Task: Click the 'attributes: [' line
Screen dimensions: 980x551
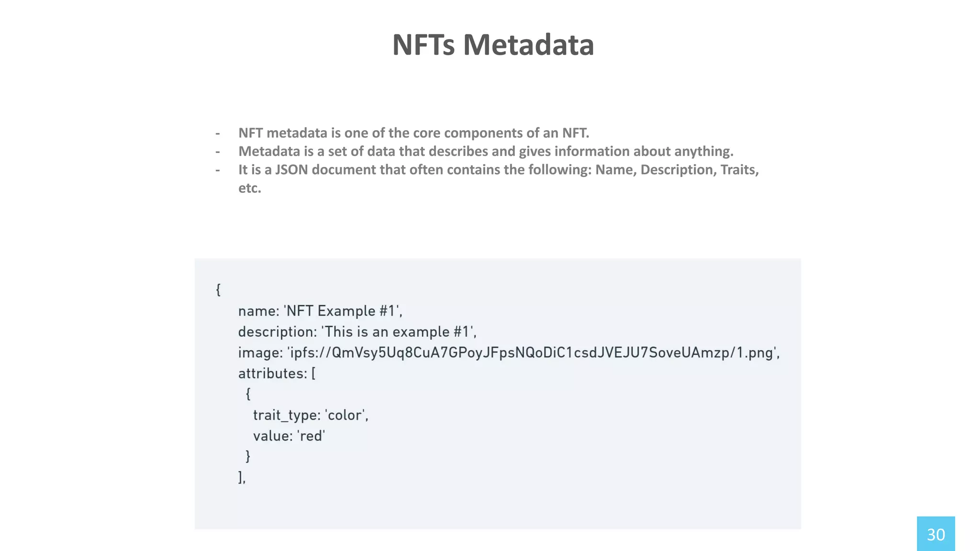Action: (277, 373)
